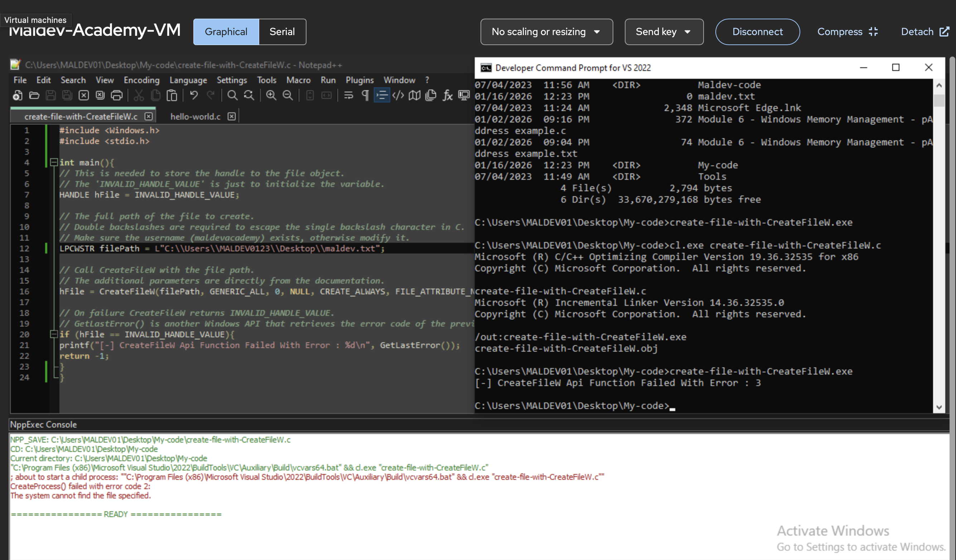Switch to the Serial console view
The height and width of the screenshot is (560, 956).
click(x=282, y=32)
